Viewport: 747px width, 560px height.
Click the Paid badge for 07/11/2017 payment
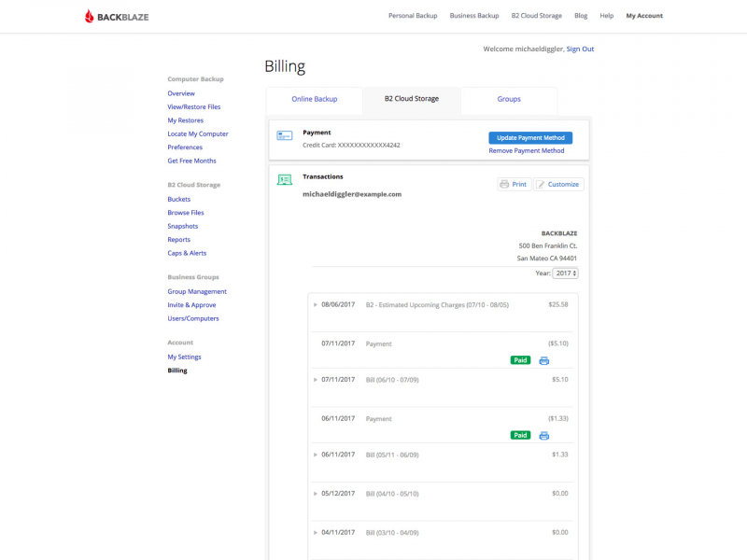[x=520, y=360]
